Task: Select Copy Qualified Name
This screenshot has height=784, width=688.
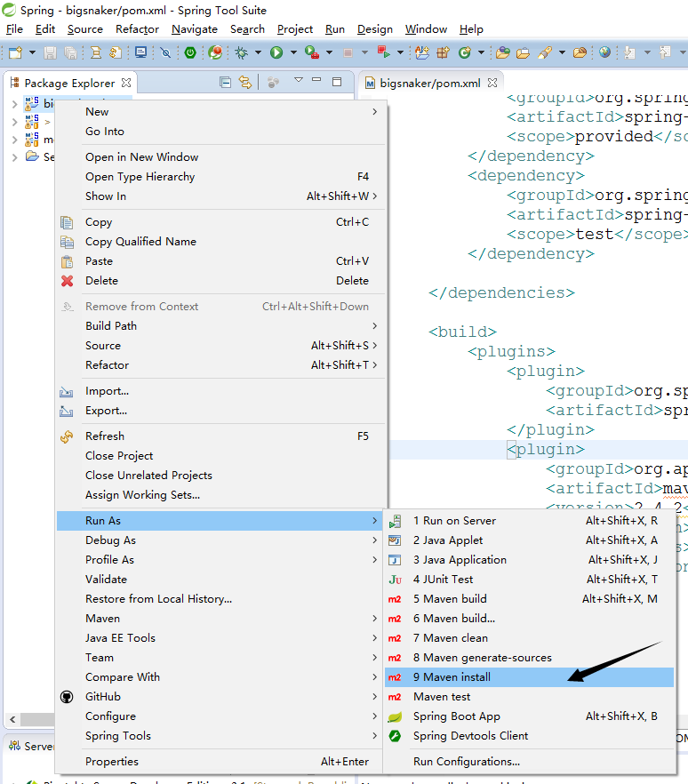Action: pyautogui.click(x=220, y=242)
